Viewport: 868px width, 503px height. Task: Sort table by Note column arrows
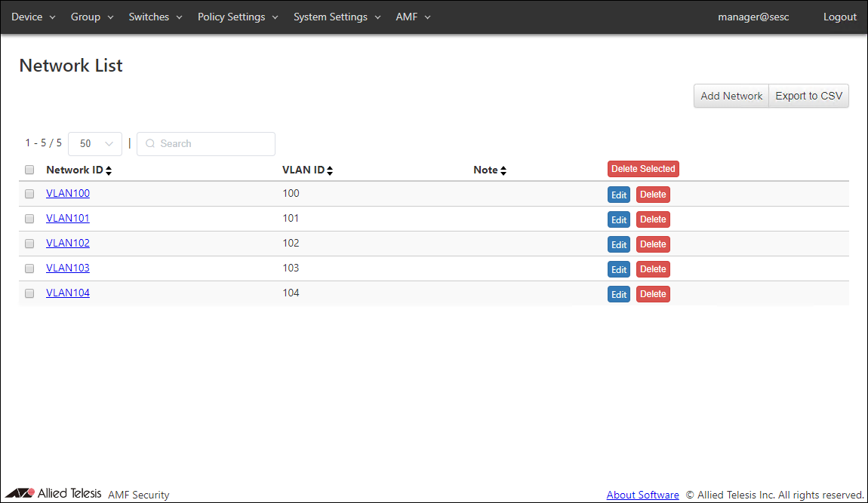pyautogui.click(x=503, y=171)
